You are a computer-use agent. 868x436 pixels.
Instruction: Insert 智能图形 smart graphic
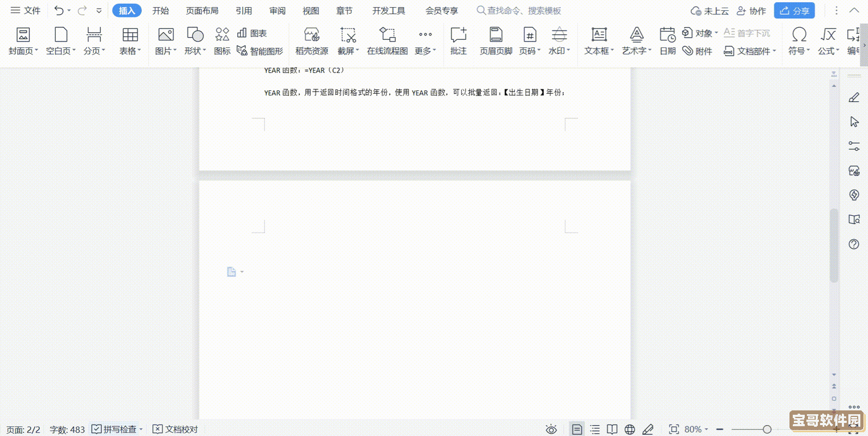coord(260,51)
